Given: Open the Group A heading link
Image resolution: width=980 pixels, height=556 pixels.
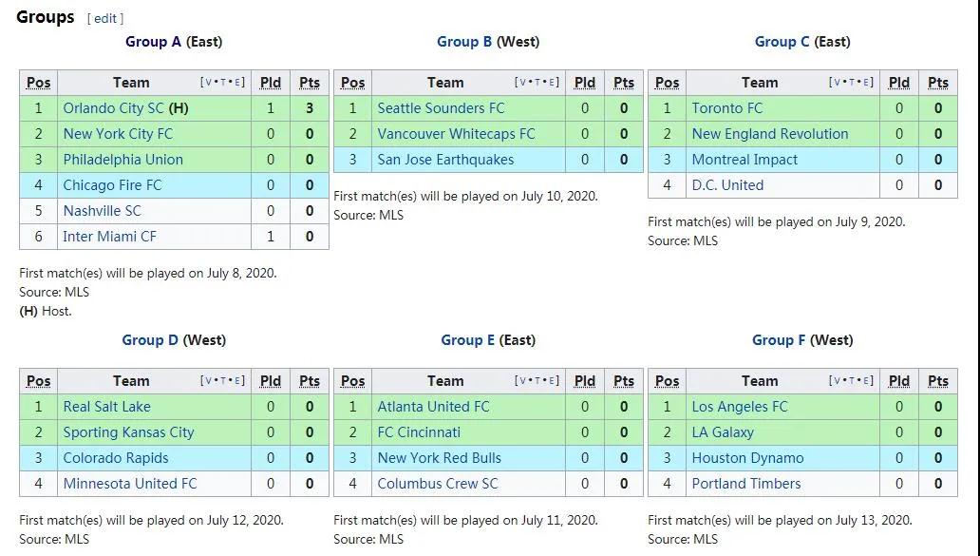Looking at the screenshot, I should (153, 42).
